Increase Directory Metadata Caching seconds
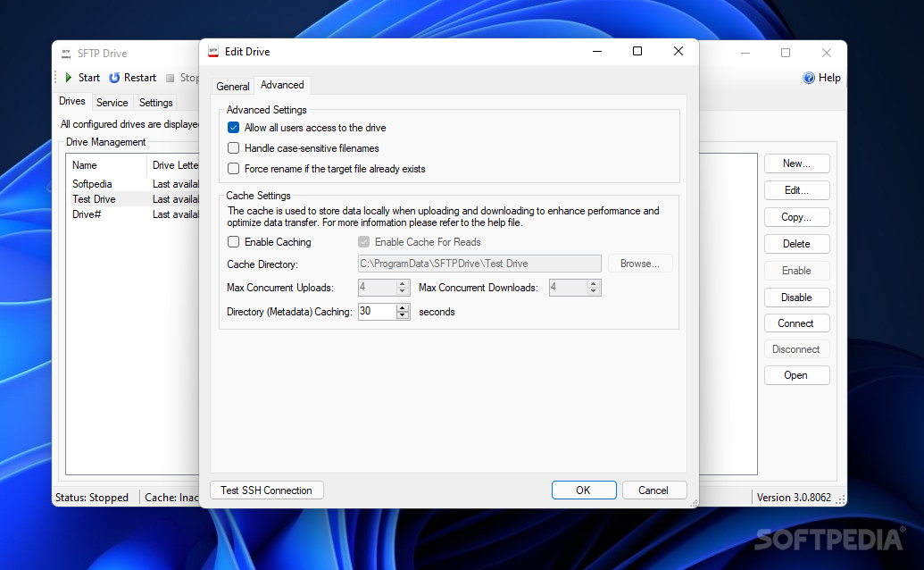This screenshot has height=570, width=924. (403, 307)
